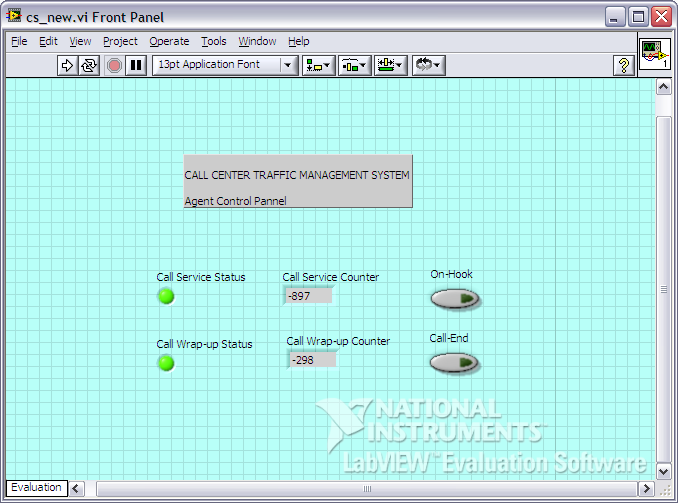Expand the Distribute Objects dropdown
678x503 pixels.
(354, 65)
